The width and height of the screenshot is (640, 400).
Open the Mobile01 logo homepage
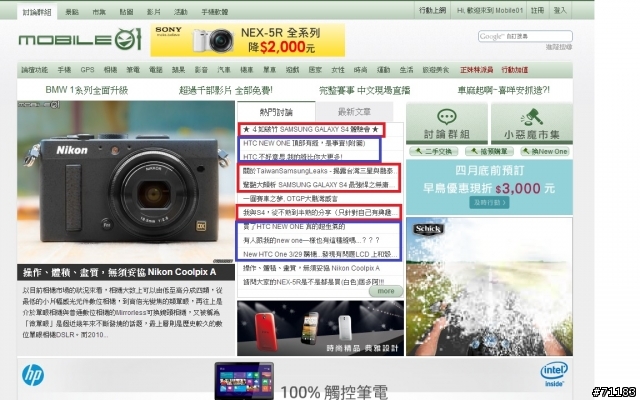pos(80,40)
